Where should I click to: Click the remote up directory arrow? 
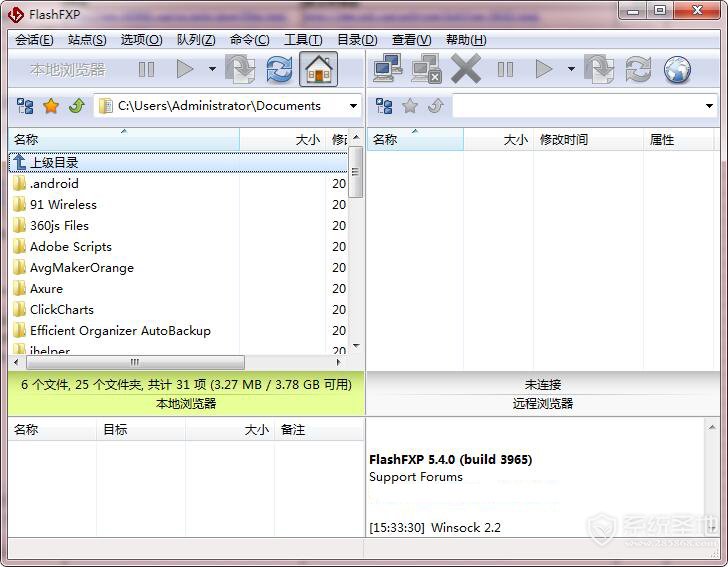tap(436, 106)
